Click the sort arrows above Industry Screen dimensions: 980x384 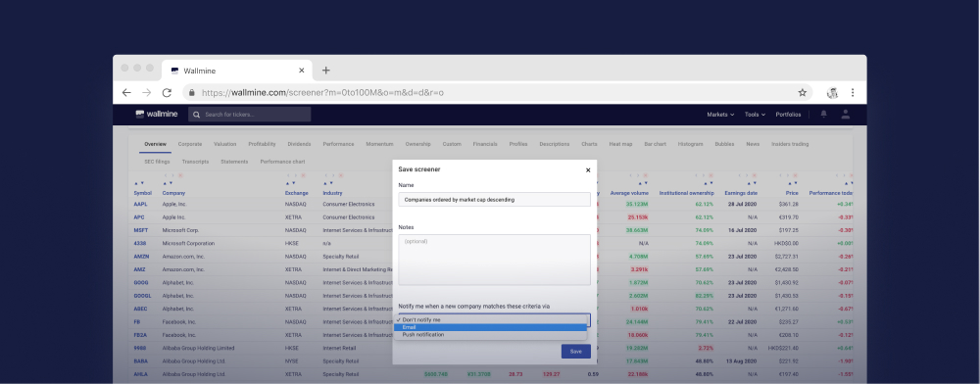tap(328, 183)
